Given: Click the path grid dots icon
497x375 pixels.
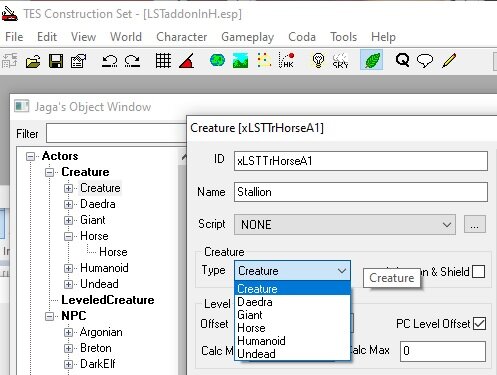Looking at the screenshot, I should [x=264, y=60].
